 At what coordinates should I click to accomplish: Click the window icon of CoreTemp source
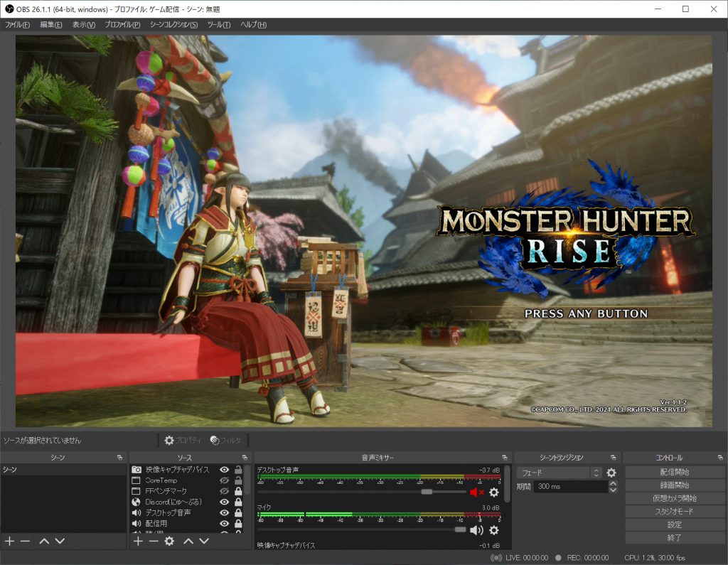(x=136, y=480)
